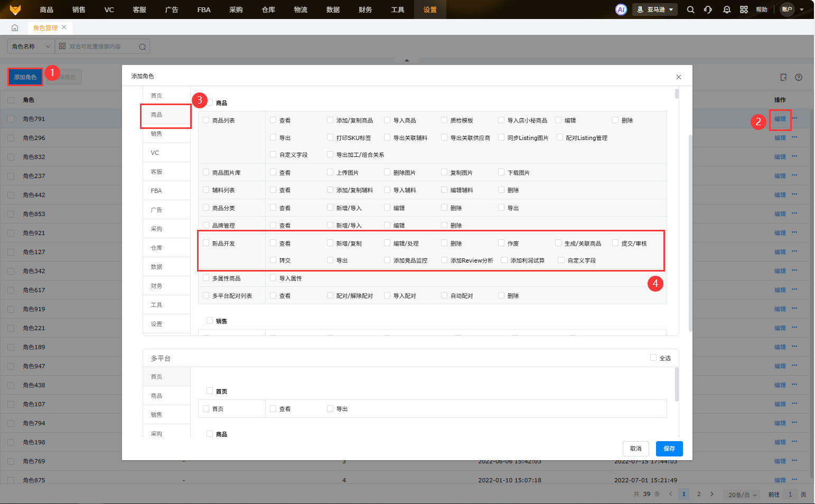Open the notifications bell
This screenshot has height=504, width=815.
tap(727, 10)
